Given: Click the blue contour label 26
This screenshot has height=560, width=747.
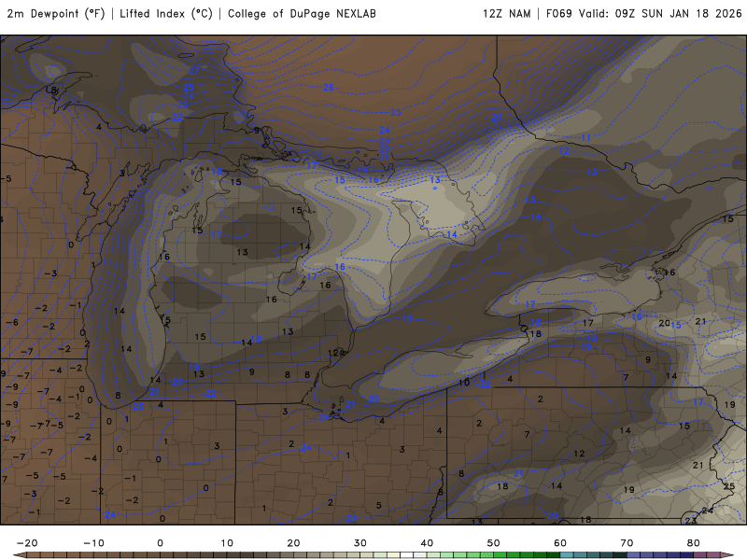Looking at the screenshot, I should (329, 87).
